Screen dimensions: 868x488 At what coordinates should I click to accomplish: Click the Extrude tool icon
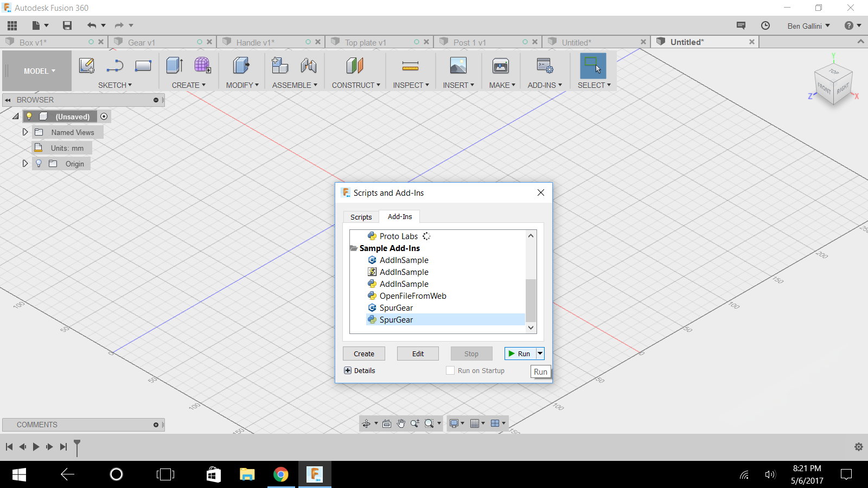[175, 66]
